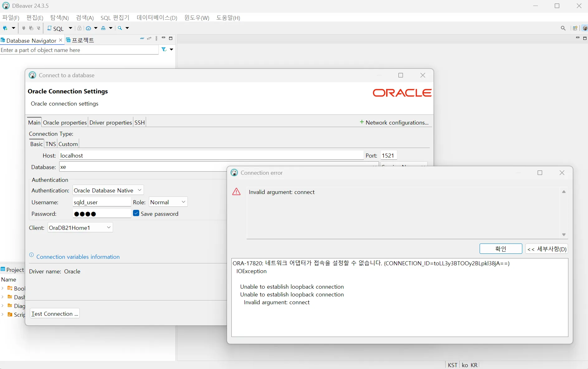Open the dashboard icon dropdown arrow
This screenshot has width=588, height=369.
tap(96, 28)
